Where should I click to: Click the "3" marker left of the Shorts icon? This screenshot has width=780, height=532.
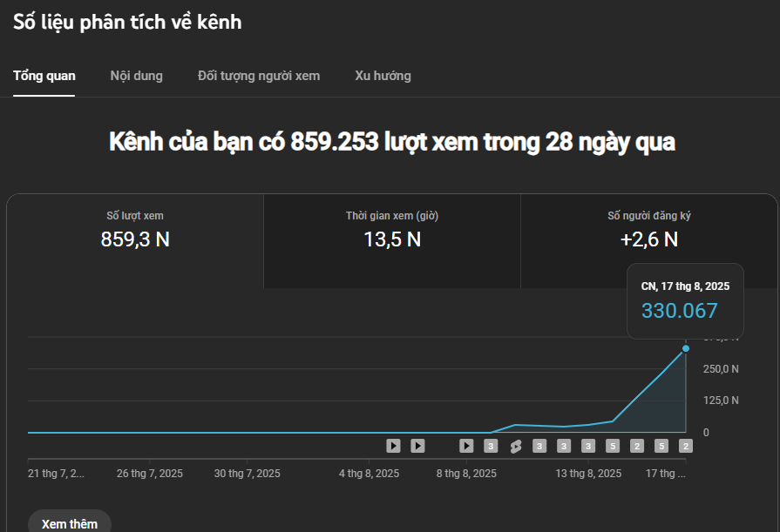pos(491,446)
